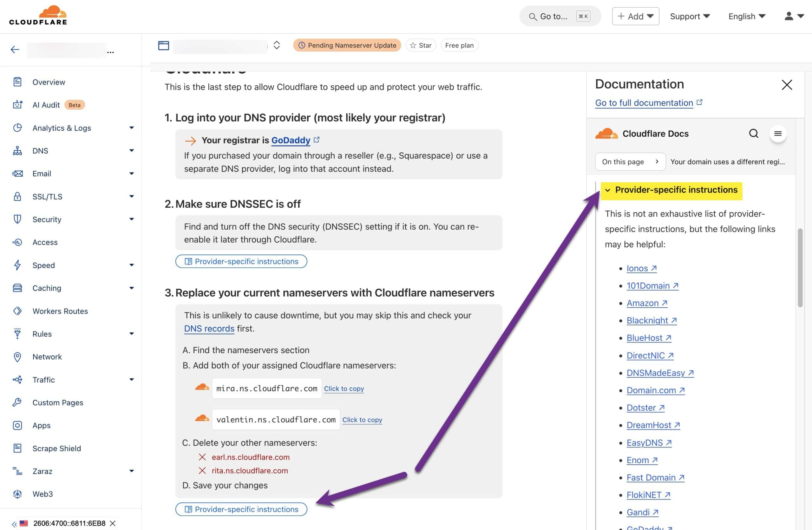Open the On this page dropdown
Screen dimensions: 812x530
point(630,162)
